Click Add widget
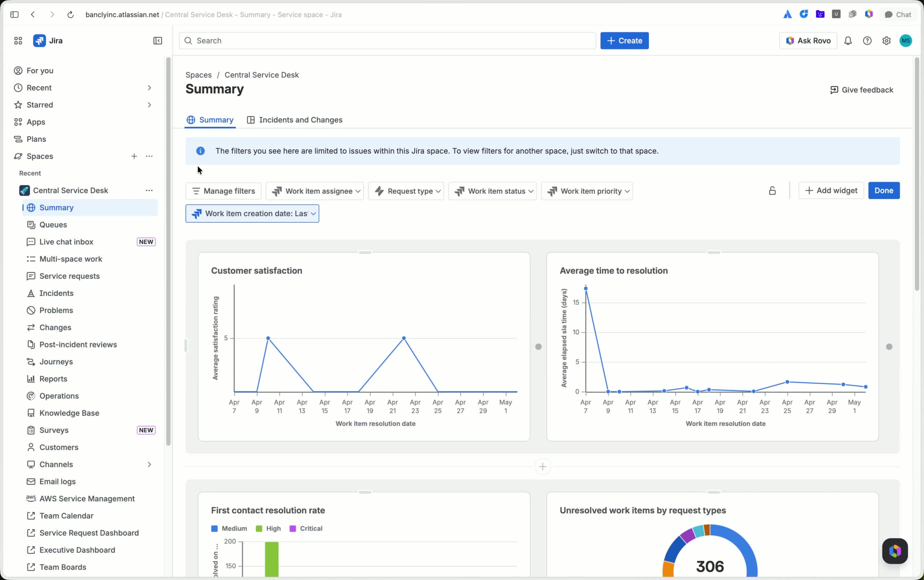This screenshot has height=580, width=924. point(831,191)
